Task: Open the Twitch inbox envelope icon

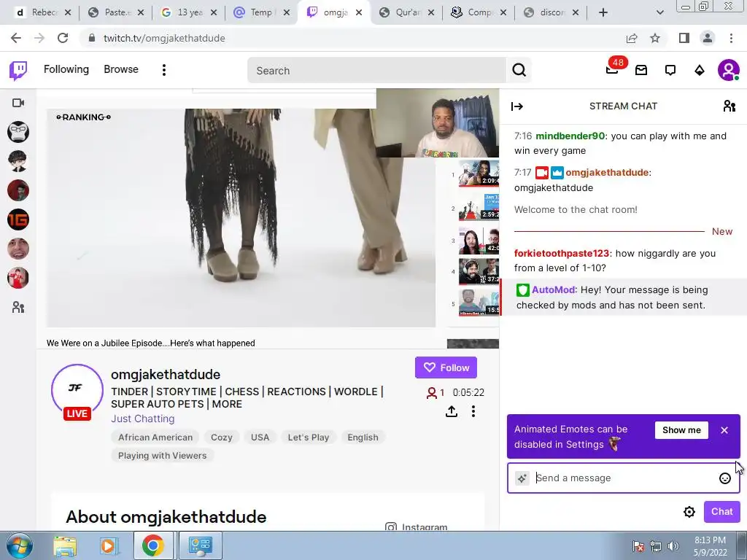Action: click(641, 71)
